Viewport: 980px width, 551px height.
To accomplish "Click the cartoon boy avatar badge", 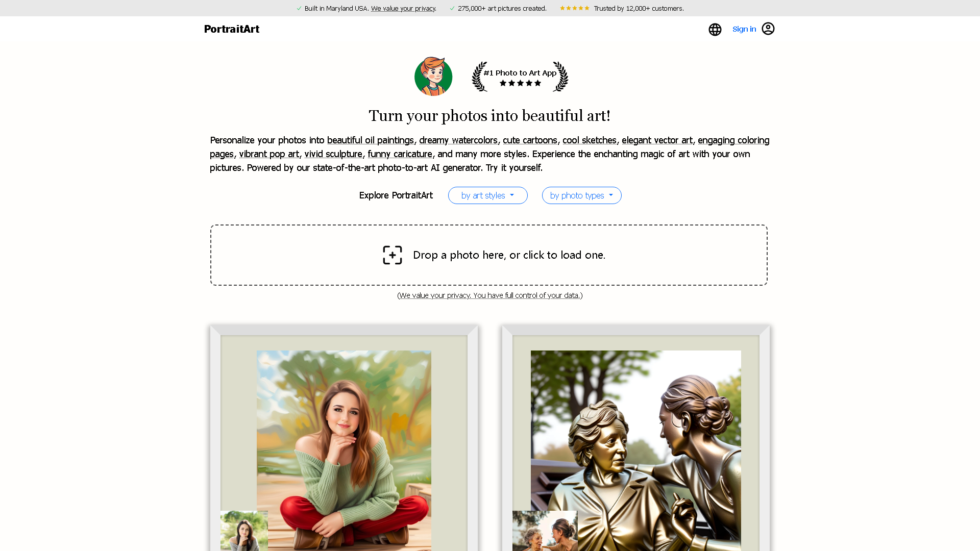I will coord(433,76).
